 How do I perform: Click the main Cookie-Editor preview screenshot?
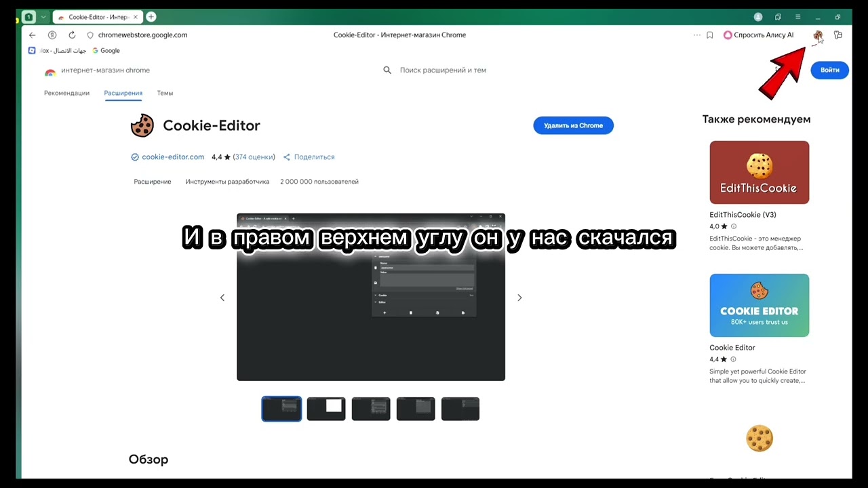[371, 297]
